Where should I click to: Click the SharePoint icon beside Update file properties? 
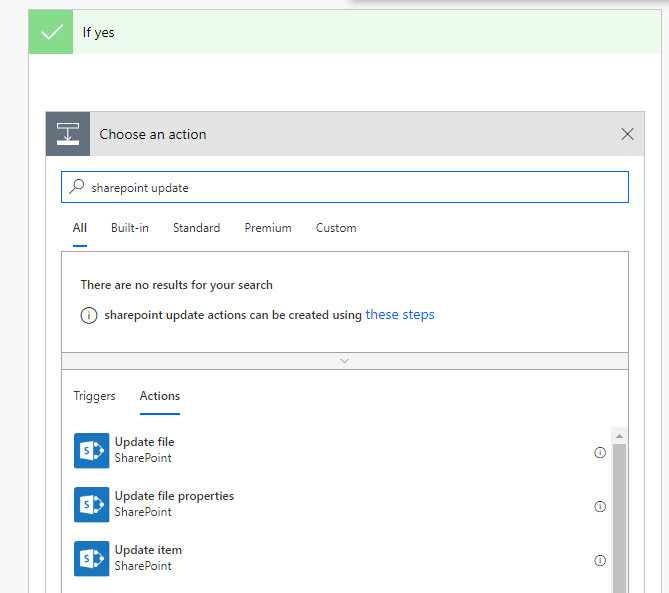(x=91, y=504)
